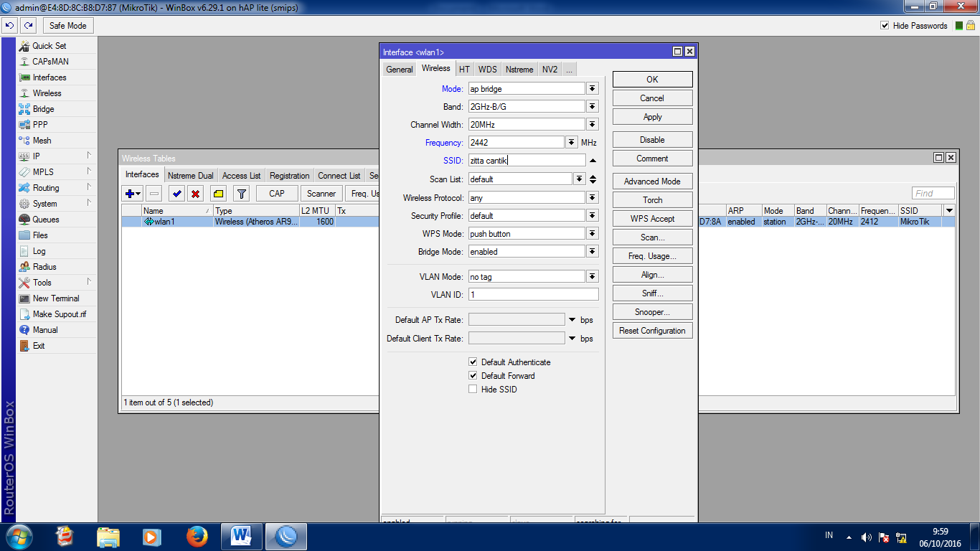Open Windows Explorer from the taskbar
The width and height of the screenshot is (980, 551).
tap(108, 537)
